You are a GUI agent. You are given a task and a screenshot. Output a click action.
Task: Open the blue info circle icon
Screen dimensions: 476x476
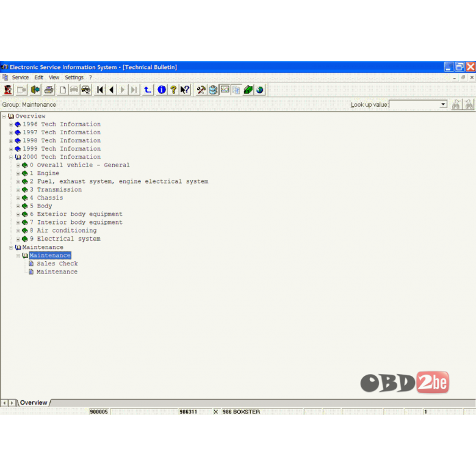pos(162,90)
